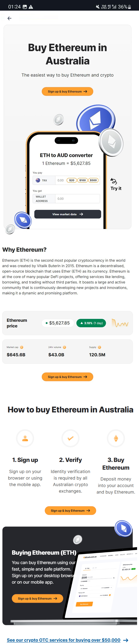The height and width of the screenshot is (644, 139).
Task: Select the $500 preset amount
Action: point(93,180)
